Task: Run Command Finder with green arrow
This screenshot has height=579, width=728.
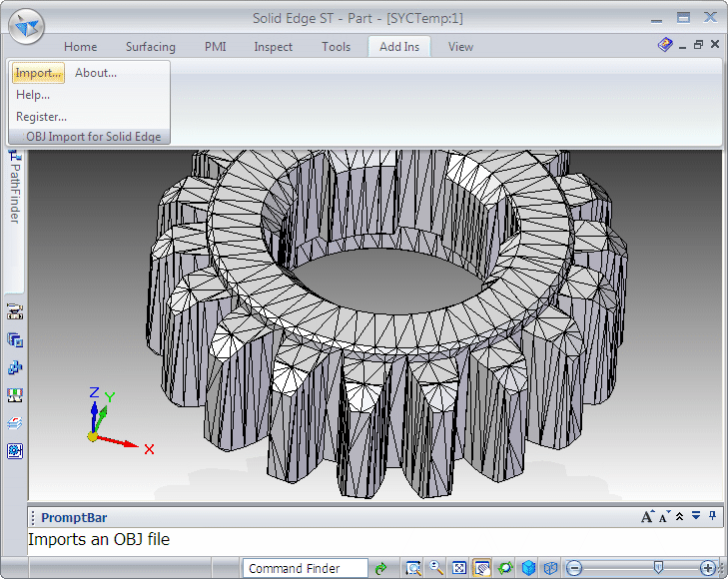Action: tap(380, 568)
